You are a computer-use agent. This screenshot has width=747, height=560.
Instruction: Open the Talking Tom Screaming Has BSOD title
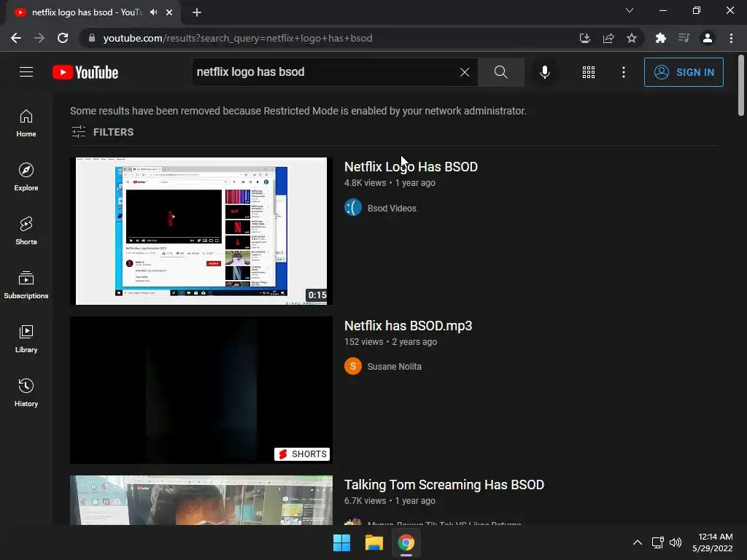444,485
